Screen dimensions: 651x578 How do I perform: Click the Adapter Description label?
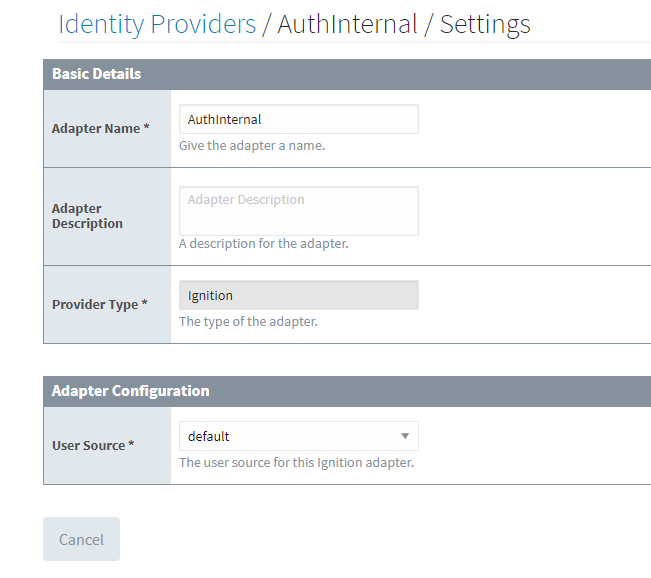tap(87, 216)
